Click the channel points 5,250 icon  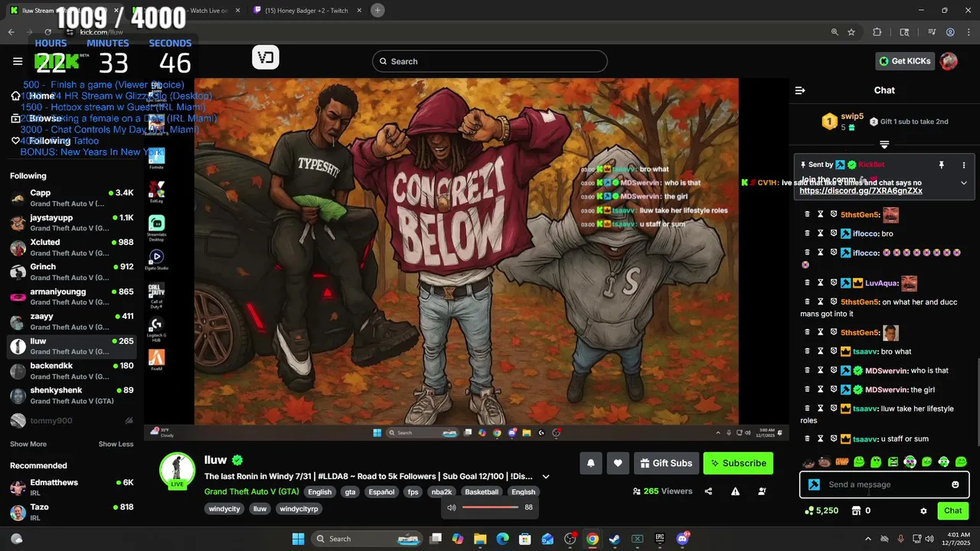click(x=809, y=510)
